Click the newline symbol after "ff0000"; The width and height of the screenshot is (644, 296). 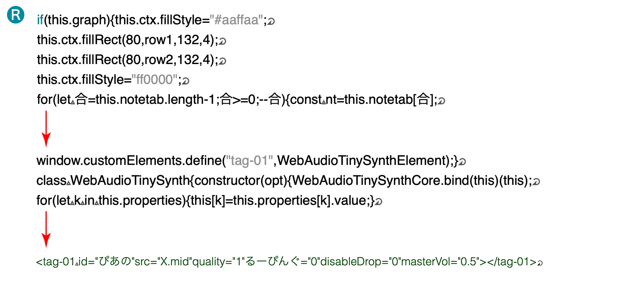(x=185, y=81)
